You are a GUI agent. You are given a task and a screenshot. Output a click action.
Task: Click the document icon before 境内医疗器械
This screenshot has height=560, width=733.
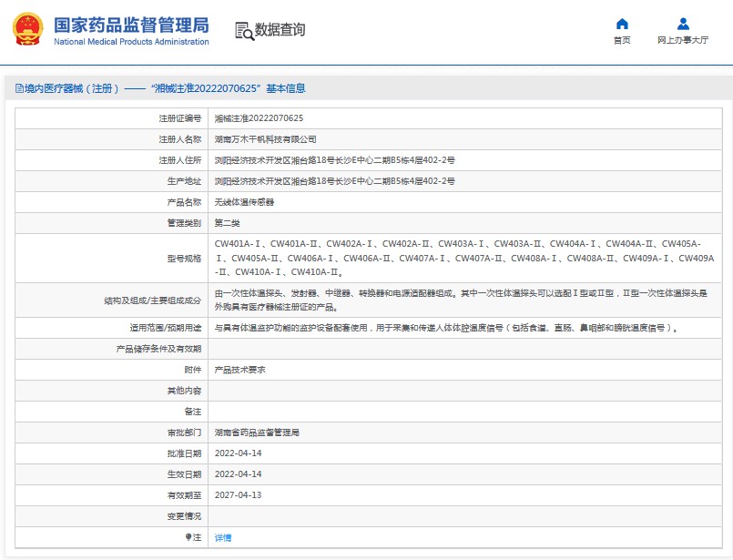coord(19,88)
